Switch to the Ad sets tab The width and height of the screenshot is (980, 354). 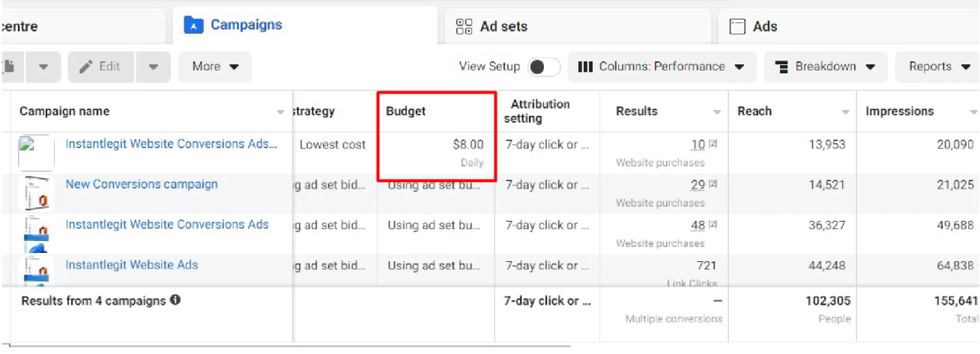coord(503,27)
